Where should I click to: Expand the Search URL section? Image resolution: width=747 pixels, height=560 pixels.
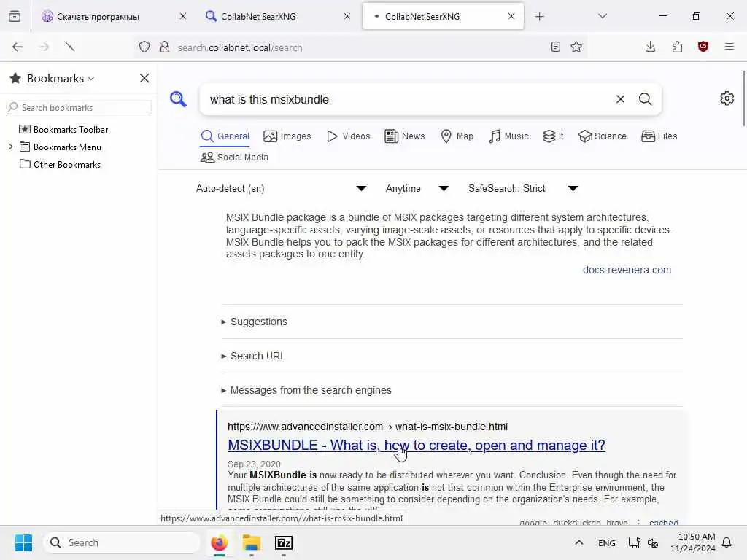tap(253, 356)
